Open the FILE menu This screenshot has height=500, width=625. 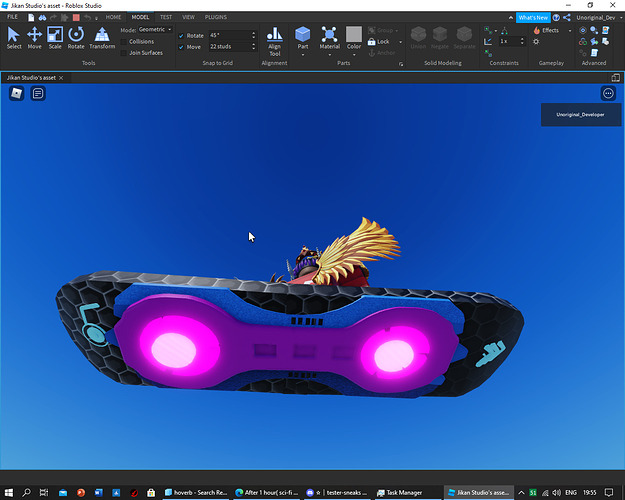[12, 17]
